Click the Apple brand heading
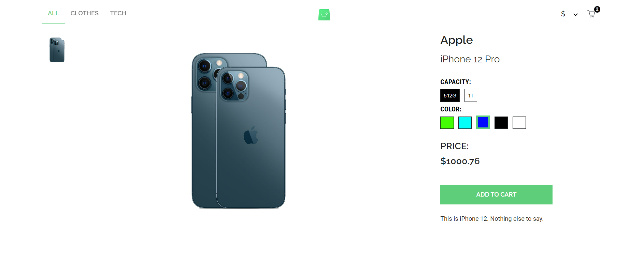The width and height of the screenshot is (644, 277). [456, 40]
